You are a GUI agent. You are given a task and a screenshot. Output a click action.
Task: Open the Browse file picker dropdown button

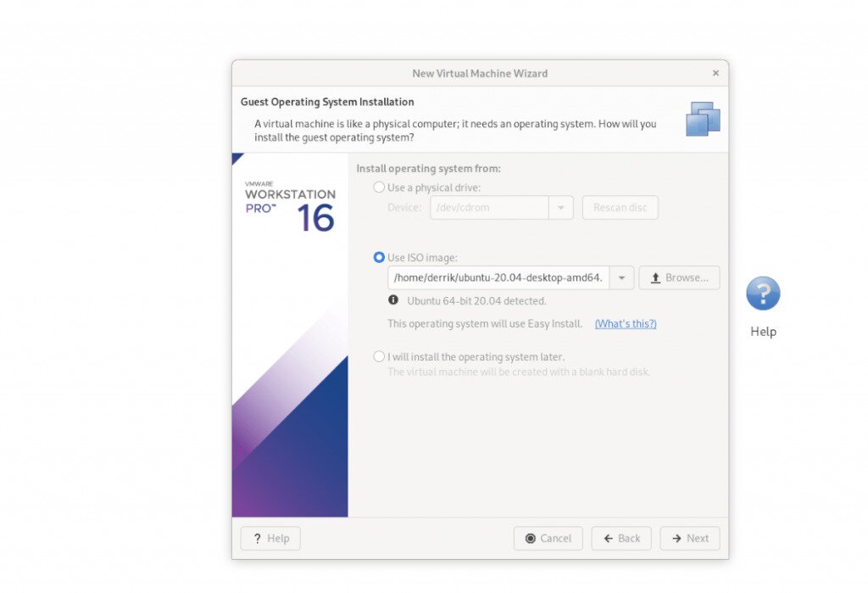tap(679, 277)
